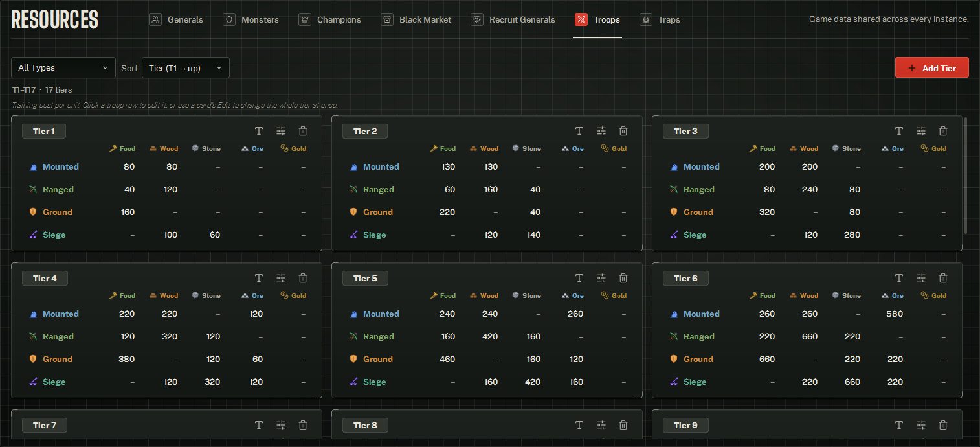Click the Tier 1 name badge
The height and width of the screenshot is (447, 980).
click(44, 132)
